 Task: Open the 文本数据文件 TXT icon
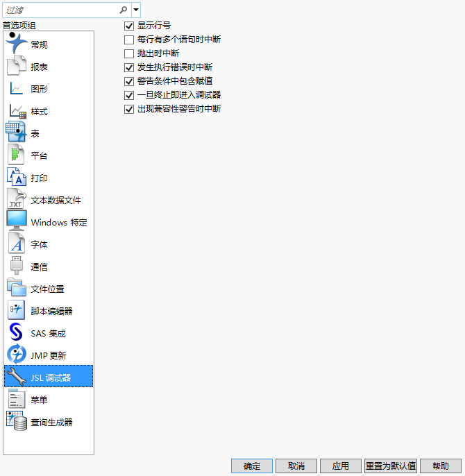tap(17, 198)
